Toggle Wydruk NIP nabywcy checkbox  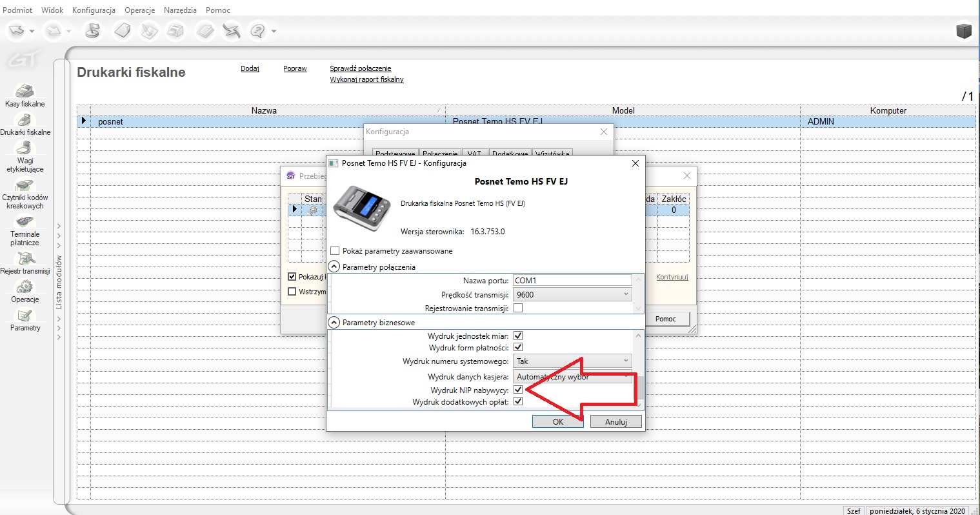tap(517, 390)
